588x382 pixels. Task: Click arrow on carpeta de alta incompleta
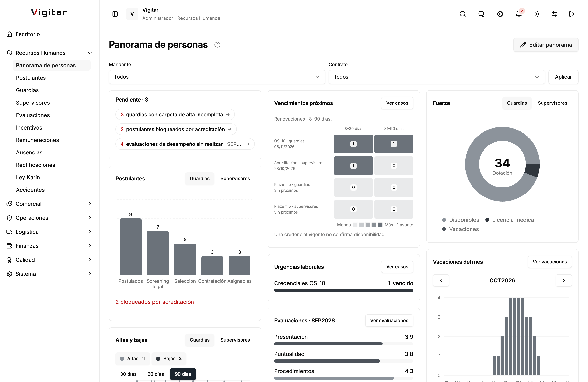click(228, 114)
